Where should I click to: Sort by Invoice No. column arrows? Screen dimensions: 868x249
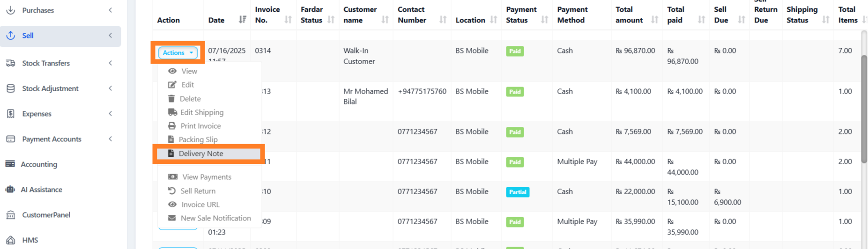(288, 20)
